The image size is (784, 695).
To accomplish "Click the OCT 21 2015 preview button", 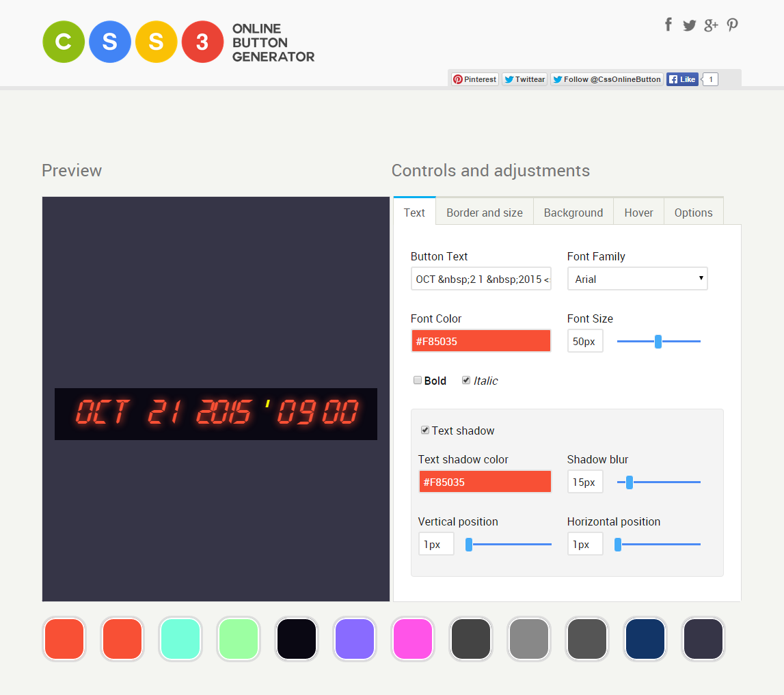I will coord(216,414).
